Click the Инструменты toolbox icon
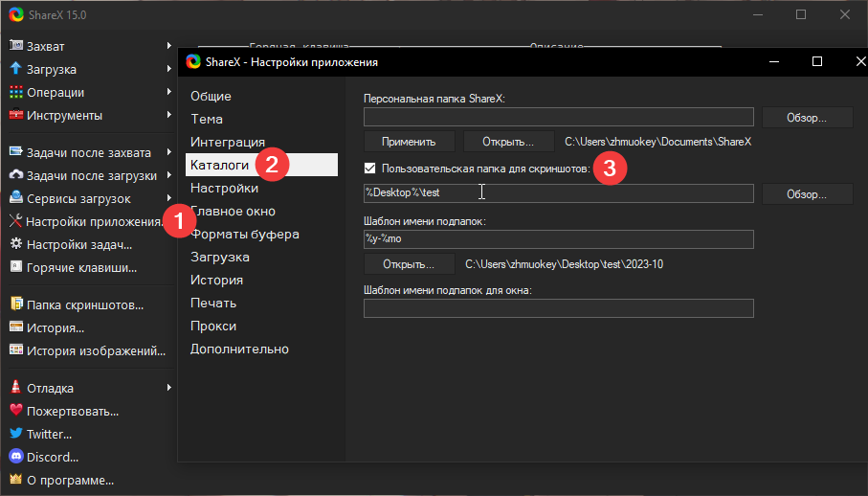Screen dimensions: 868x496 pos(16,115)
